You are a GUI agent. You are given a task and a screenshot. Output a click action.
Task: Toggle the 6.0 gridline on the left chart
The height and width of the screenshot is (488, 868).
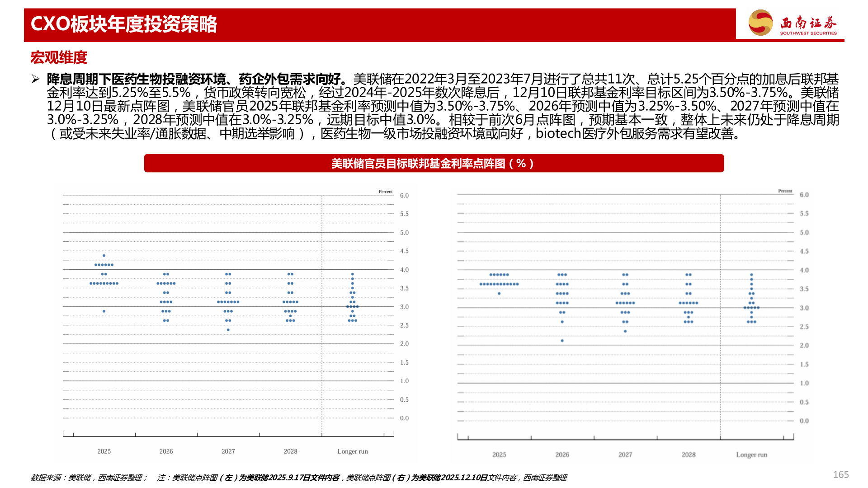(226, 196)
